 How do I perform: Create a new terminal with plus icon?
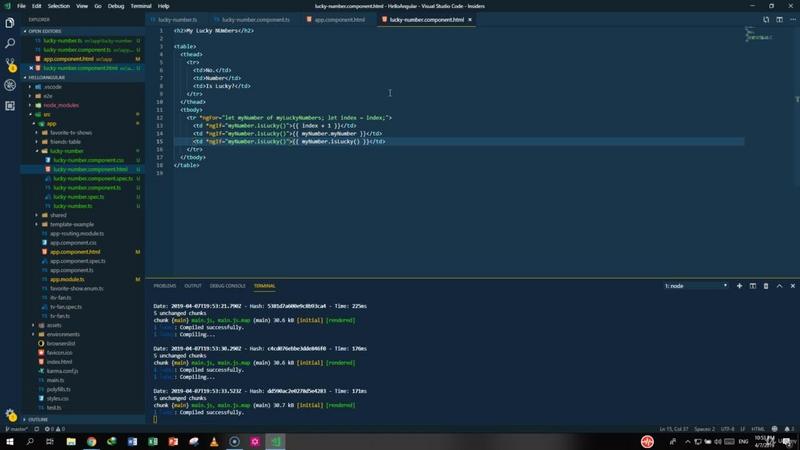click(739, 286)
